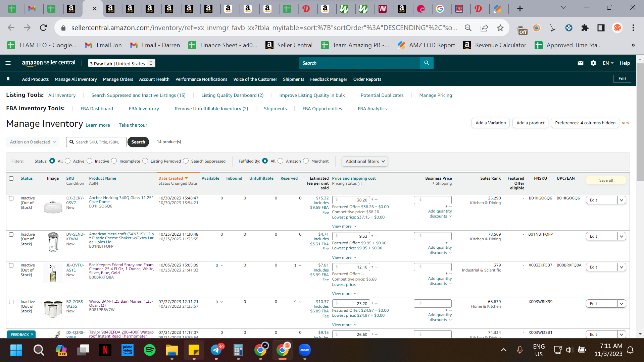Image resolution: width=644 pixels, height=362 pixels.
Task: Expand Add quantity discounts for Winco Bain Maries
Action: 440,317
